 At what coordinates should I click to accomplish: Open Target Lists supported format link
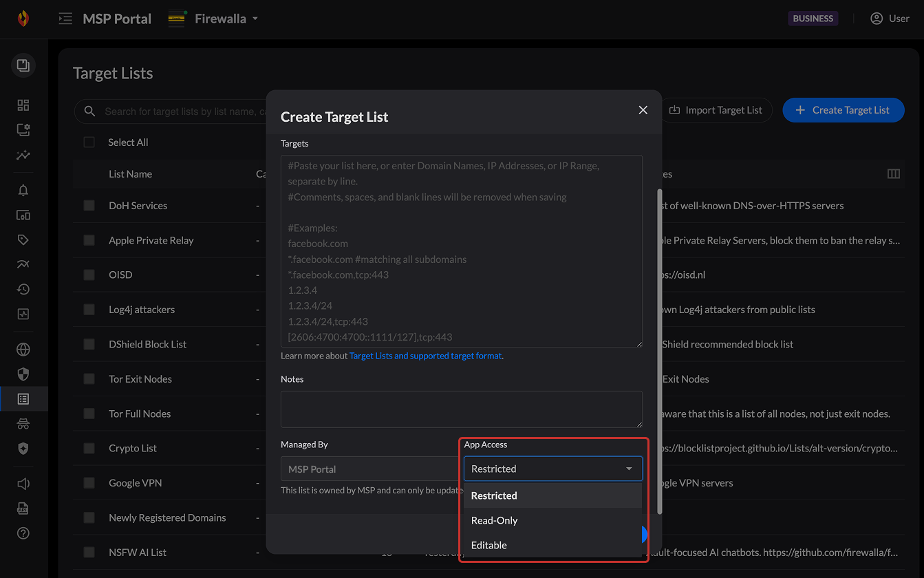click(425, 356)
